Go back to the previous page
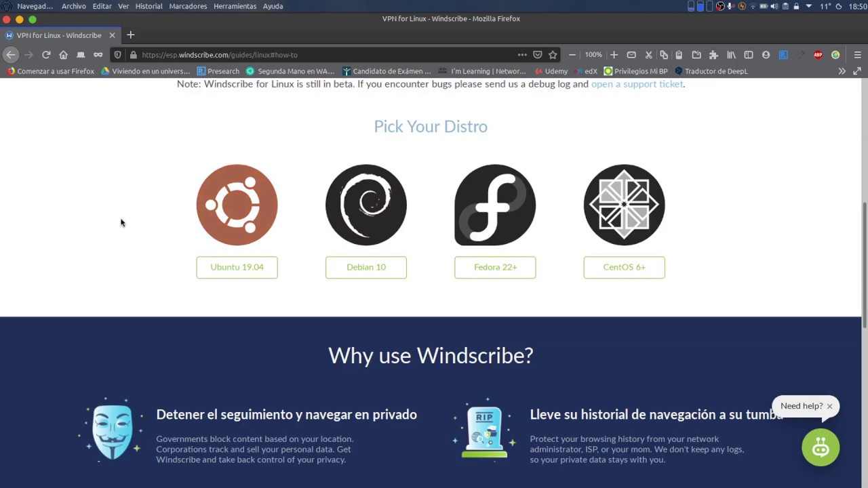 tap(11, 55)
